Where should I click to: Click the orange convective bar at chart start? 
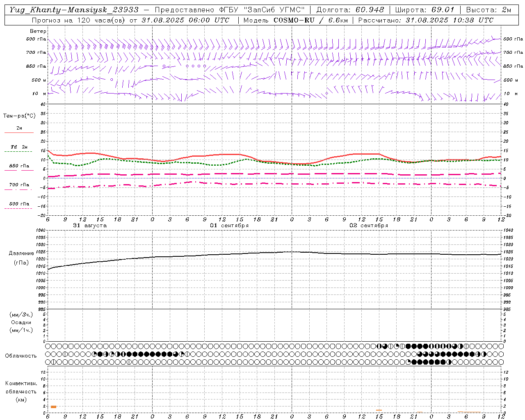53,407
